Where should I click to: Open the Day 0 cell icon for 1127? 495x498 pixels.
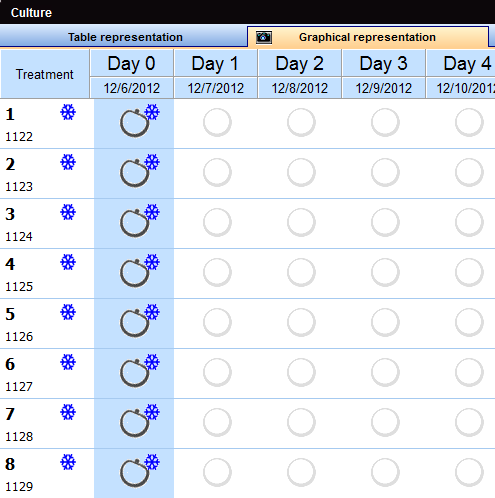139,371
